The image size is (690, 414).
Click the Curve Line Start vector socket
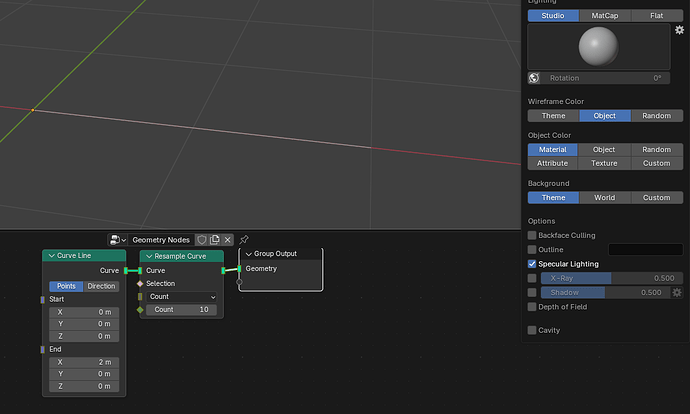[x=42, y=300]
